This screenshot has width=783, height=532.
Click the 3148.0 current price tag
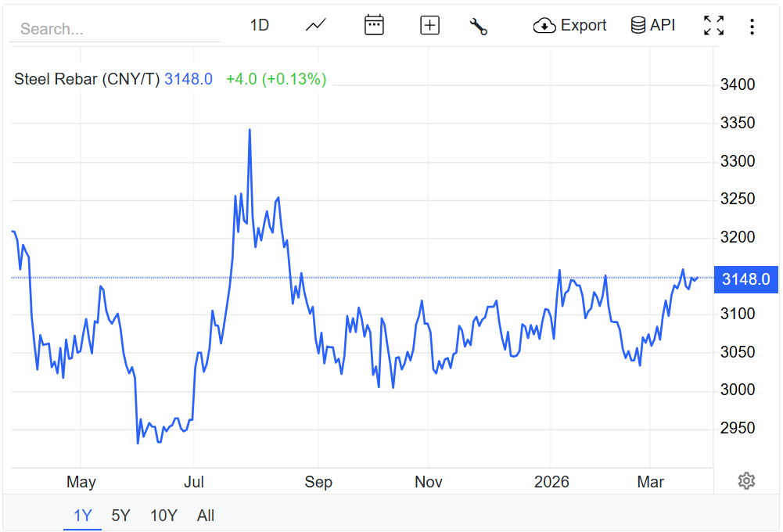click(745, 279)
